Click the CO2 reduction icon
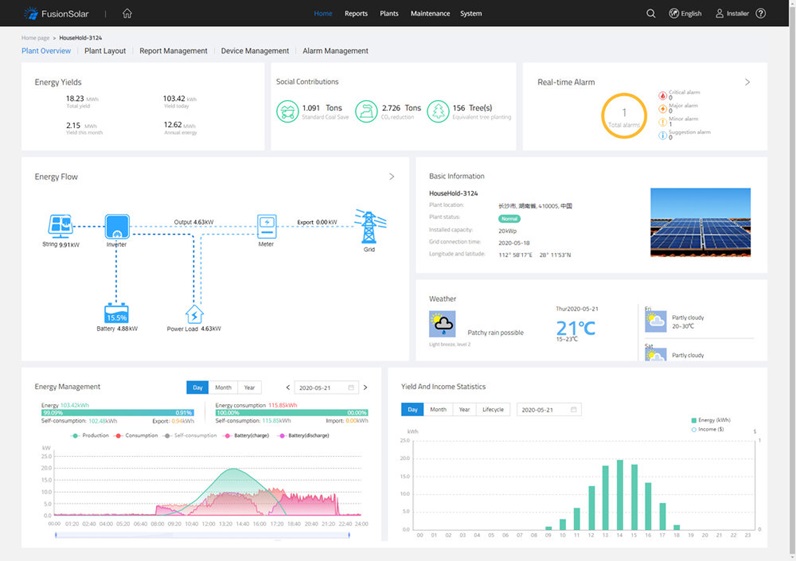 point(366,111)
